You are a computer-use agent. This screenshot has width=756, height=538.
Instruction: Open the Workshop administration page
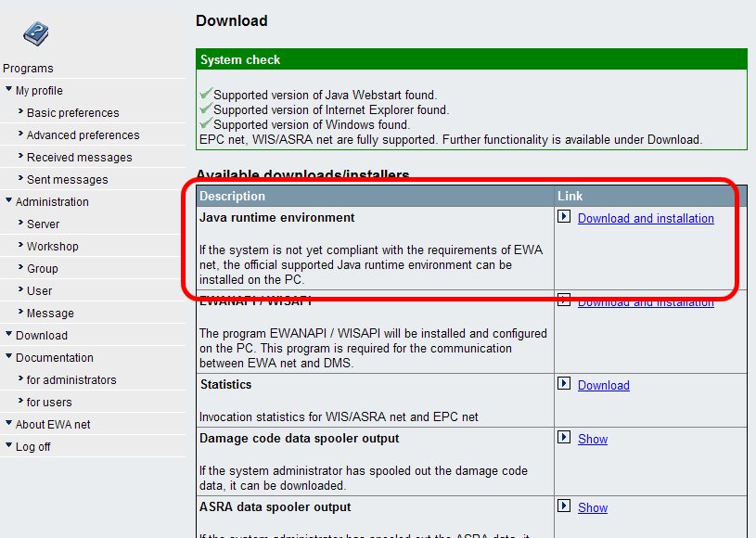coord(53,247)
